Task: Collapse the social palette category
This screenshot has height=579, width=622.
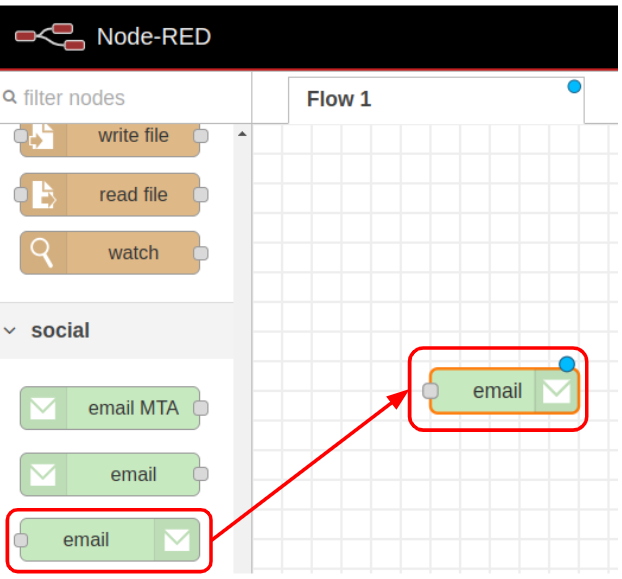Action: [10, 330]
